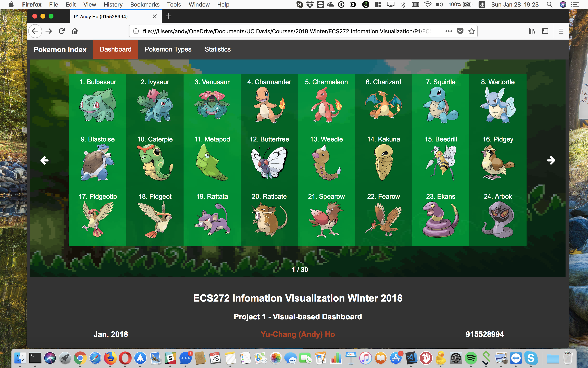Screen dimensions: 588x368
Task: Select the Charizard card
Action: pyautogui.click(x=383, y=103)
